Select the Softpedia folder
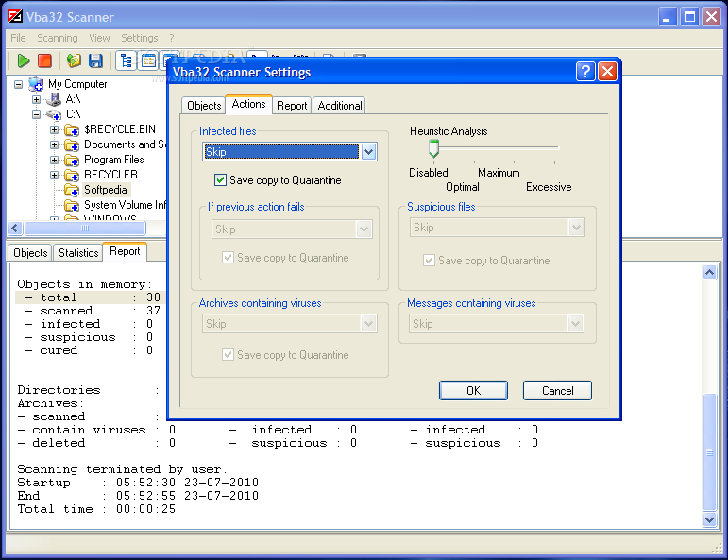The width and height of the screenshot is (728, 560). pyautogui.click(x=106, y=190)
